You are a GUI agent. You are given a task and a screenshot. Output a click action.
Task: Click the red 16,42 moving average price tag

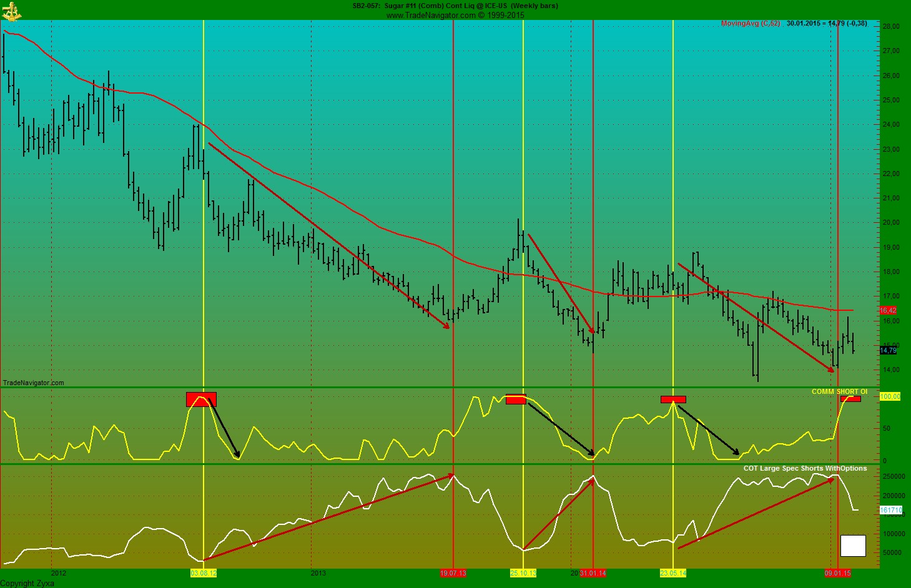pos(888,310)
